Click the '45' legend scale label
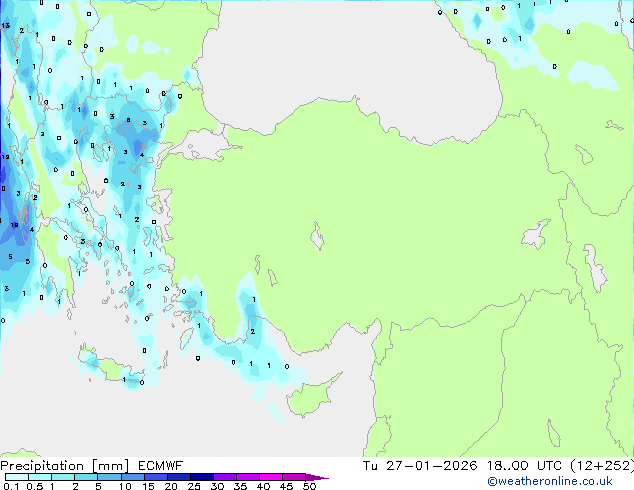This screenshot has height=490, width=634. coord(286,486)
